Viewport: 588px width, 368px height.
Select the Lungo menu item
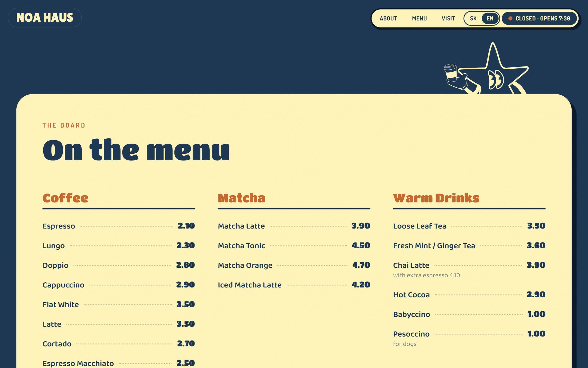[x=119, y=246]
